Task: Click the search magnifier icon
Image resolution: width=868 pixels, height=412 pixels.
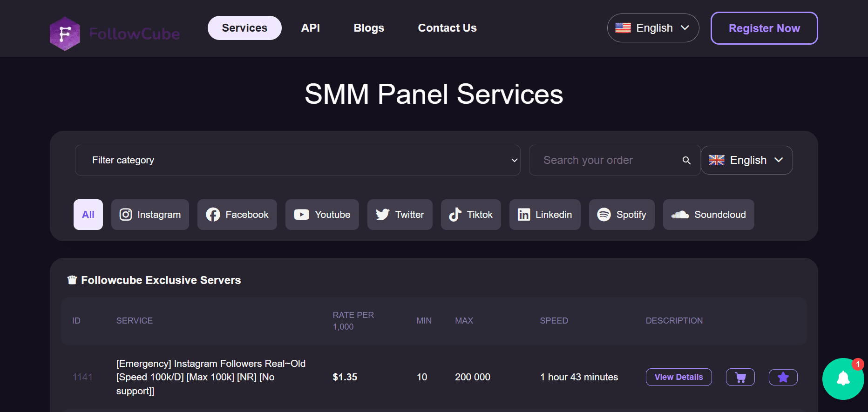Action: tap(686, 160)
